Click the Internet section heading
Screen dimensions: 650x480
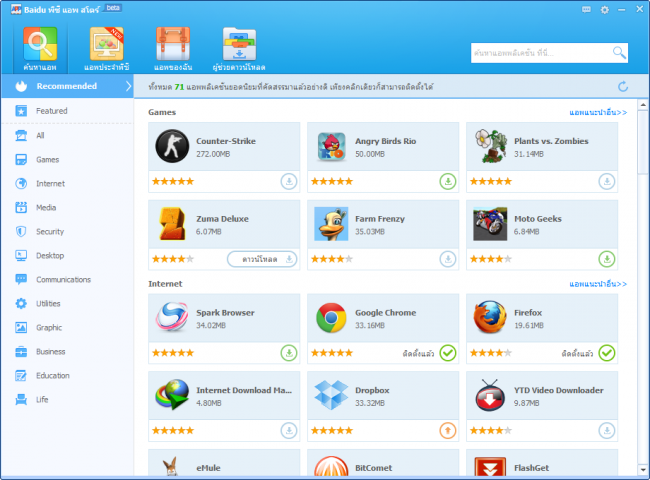pos(165,284)
